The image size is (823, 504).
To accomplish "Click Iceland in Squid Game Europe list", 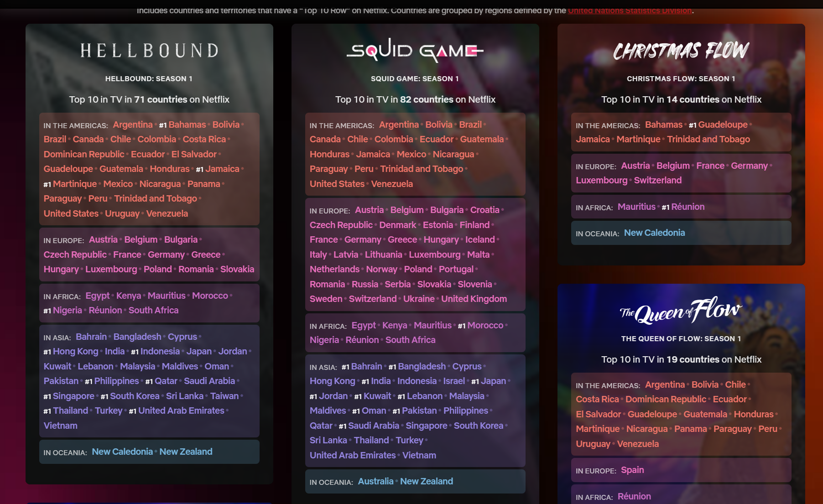I will [480, 240].
